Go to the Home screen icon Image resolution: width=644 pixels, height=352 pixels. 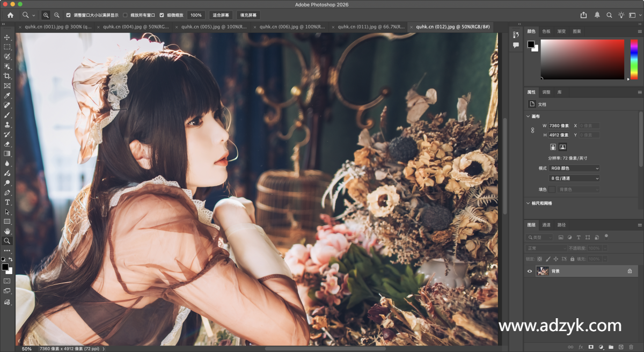coord(10,15)
